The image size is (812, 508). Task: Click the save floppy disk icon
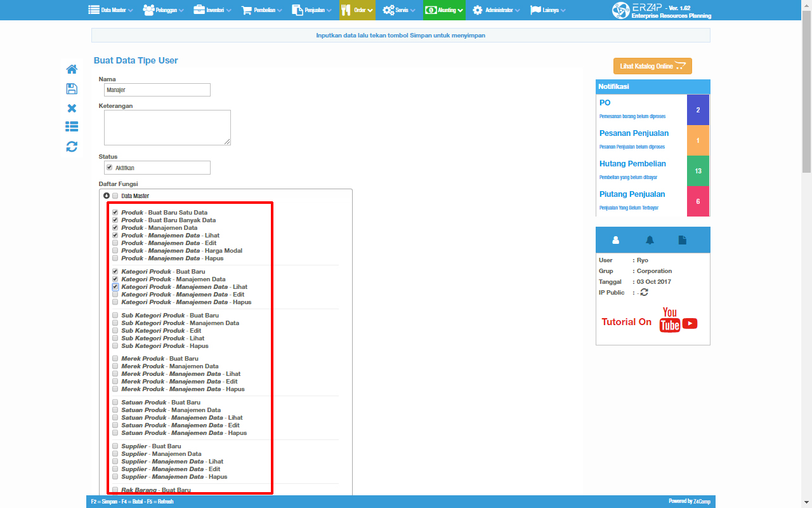pos(72,89)
